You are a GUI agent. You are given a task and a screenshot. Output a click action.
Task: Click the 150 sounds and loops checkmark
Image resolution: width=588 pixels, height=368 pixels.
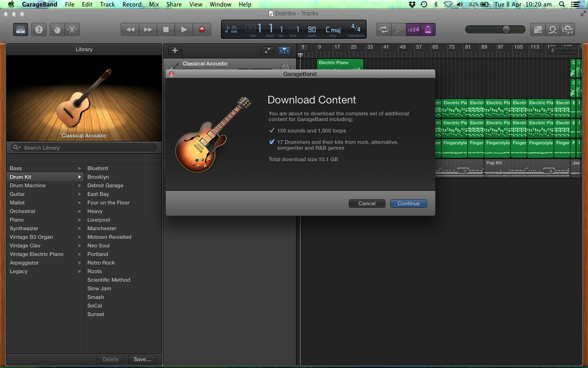272,130
